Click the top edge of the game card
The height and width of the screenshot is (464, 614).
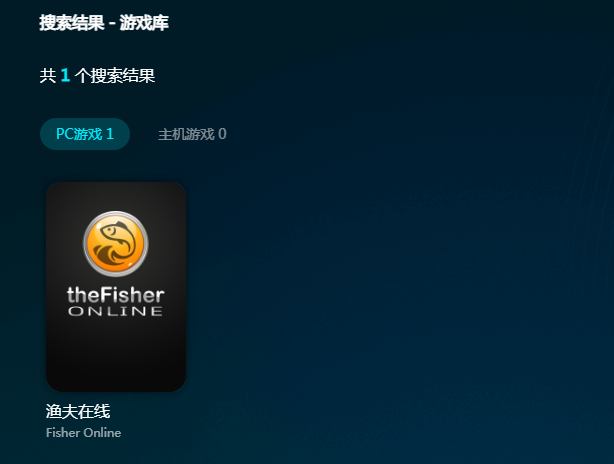(116, 183)
